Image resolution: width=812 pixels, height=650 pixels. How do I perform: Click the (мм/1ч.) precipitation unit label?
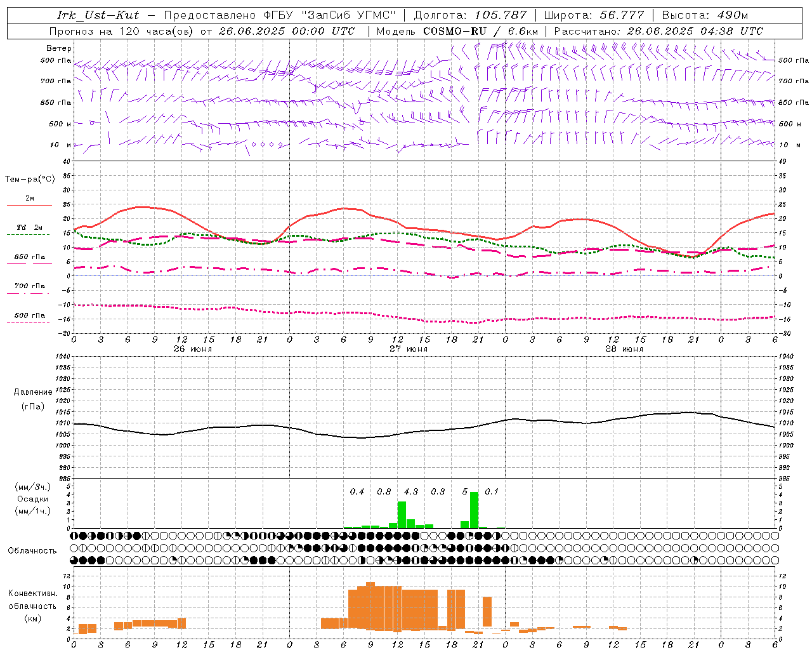click(33, 511)
